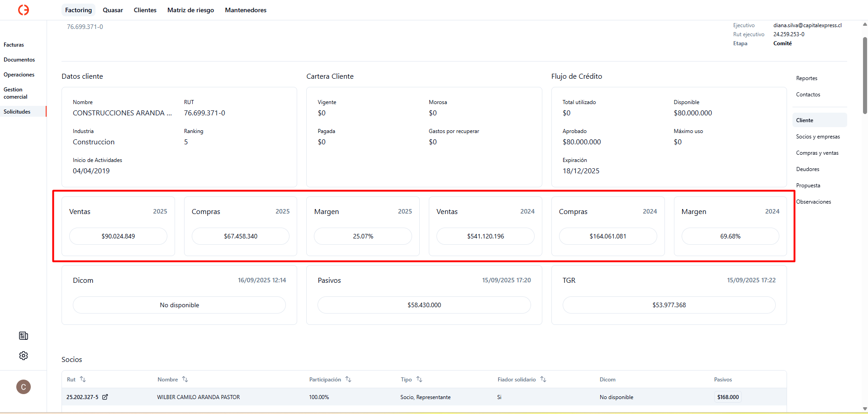Go to Facturas in left sidebar

point(14,45)
